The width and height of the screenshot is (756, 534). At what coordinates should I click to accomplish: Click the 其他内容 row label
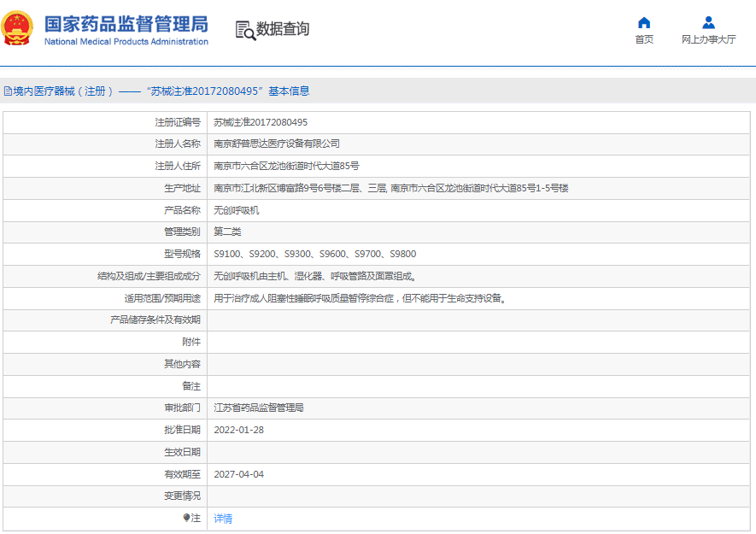pos(182,364)
